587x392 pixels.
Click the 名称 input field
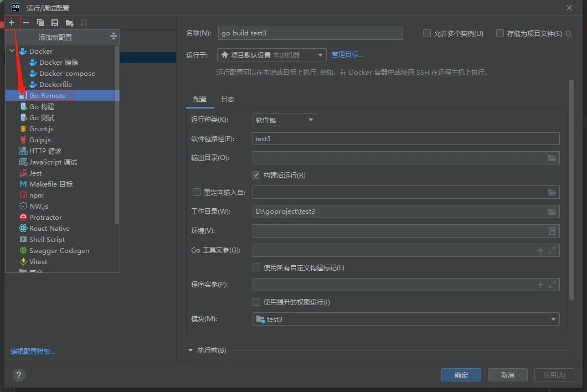(x=310, y=33)
